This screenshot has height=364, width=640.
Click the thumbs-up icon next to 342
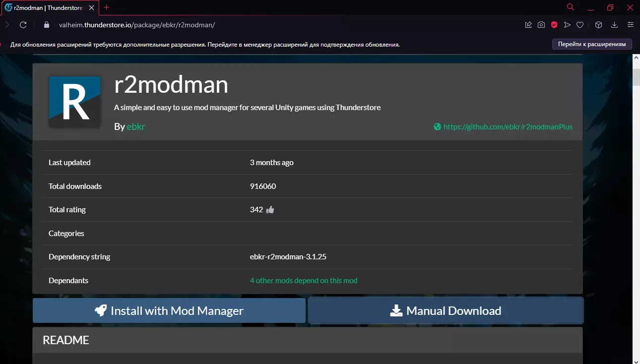[x=270, y=210]
